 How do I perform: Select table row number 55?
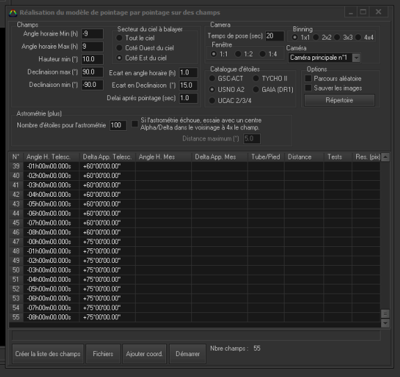pos(195,317)
